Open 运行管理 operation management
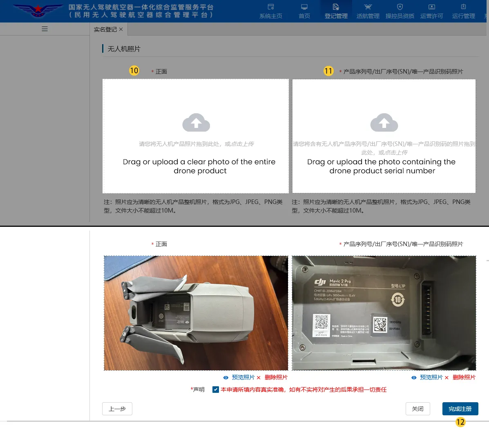489x448 pixels. (463, 11)
